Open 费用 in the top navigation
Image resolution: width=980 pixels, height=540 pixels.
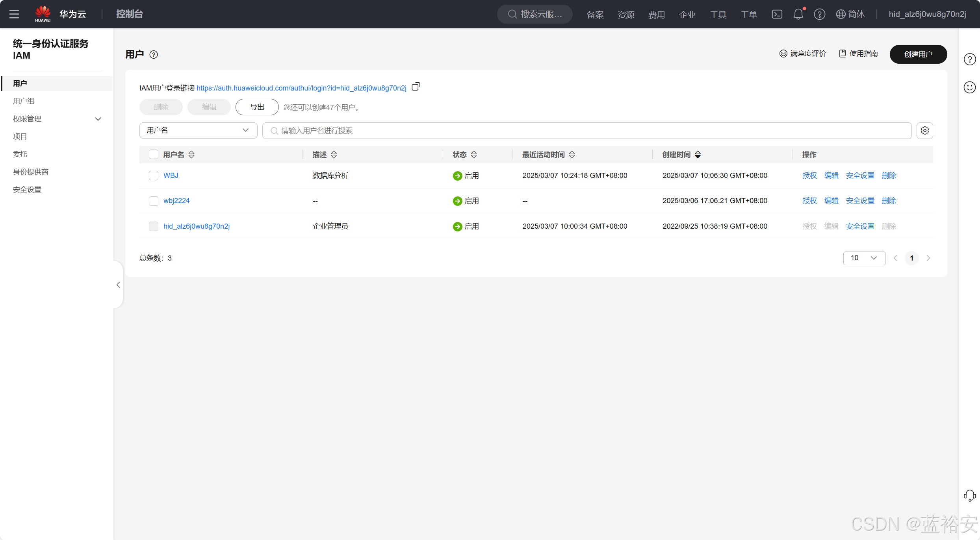coord(656,15)
